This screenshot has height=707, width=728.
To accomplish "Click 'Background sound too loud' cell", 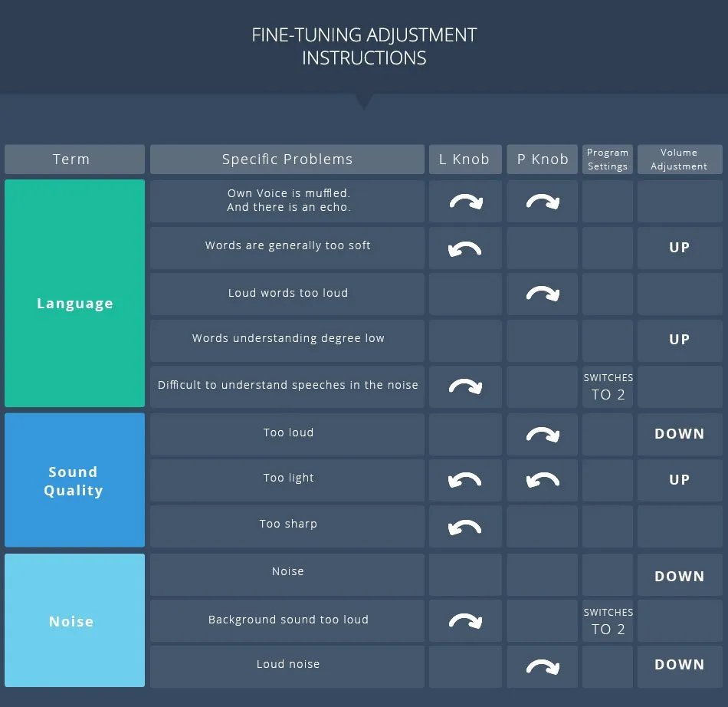I will tap(287, 621).
